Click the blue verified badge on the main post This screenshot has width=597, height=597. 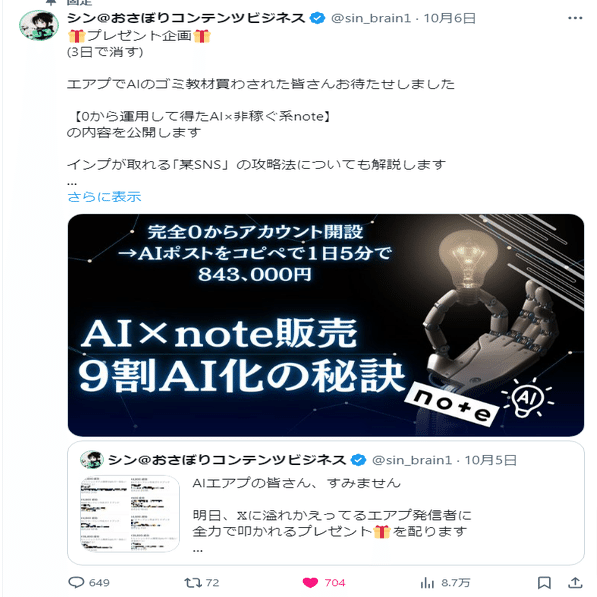point(317,18)
